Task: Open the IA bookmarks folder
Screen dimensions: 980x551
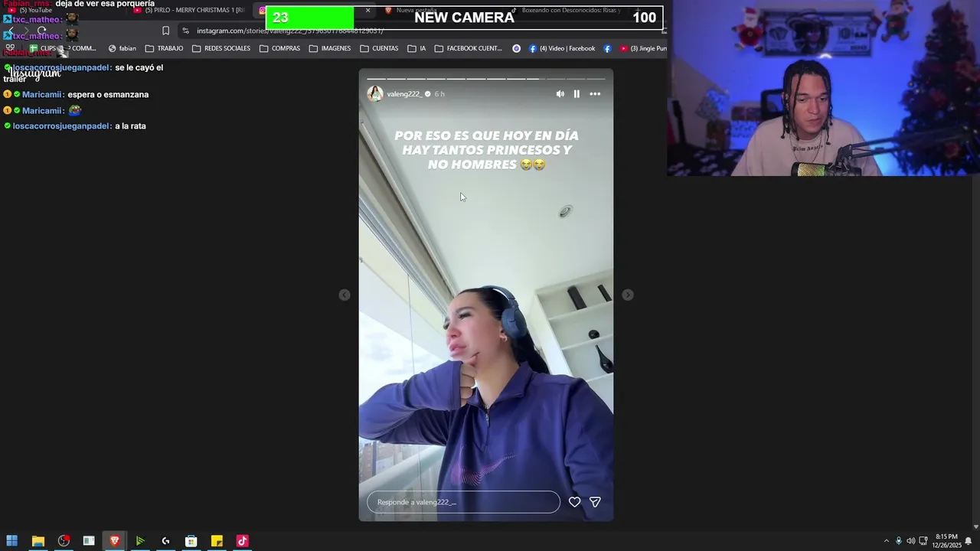Action: [x=416, y=48]
